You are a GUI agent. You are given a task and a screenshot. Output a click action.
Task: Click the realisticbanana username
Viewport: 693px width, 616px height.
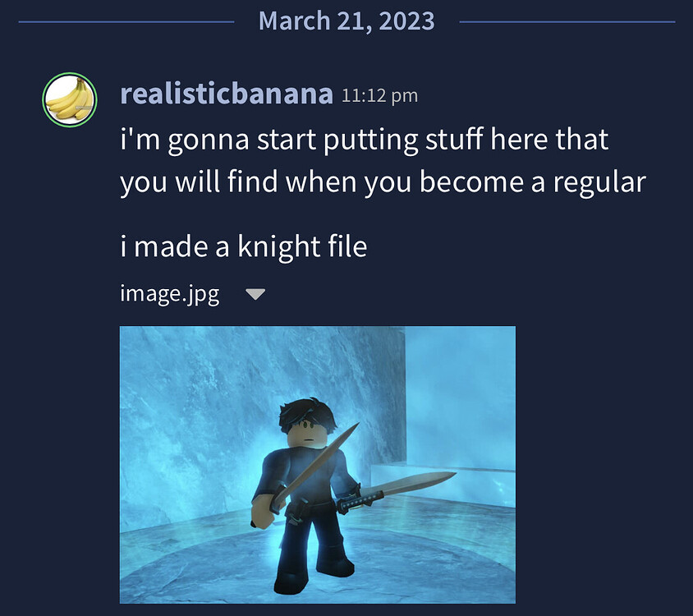tap(227, 94)
